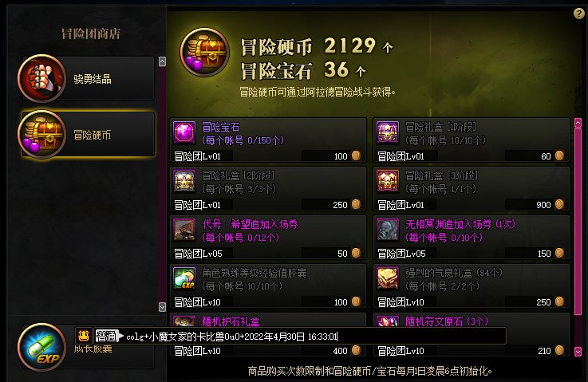
Task: Click the 角色熟练等级经验值胶囊 EXP icon
Action: click(x=184, y=278)
